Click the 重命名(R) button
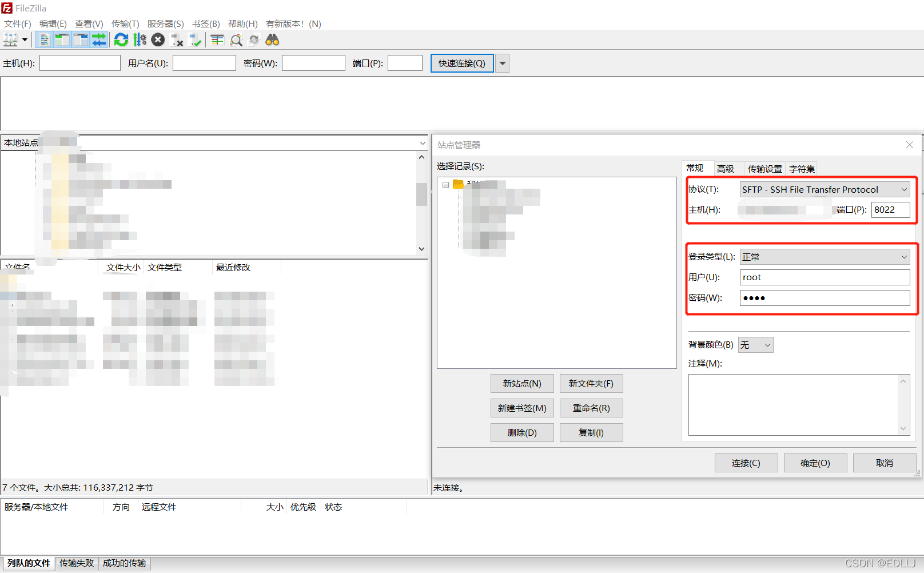This screenshot has height=573, width=924. pos(591,408)
